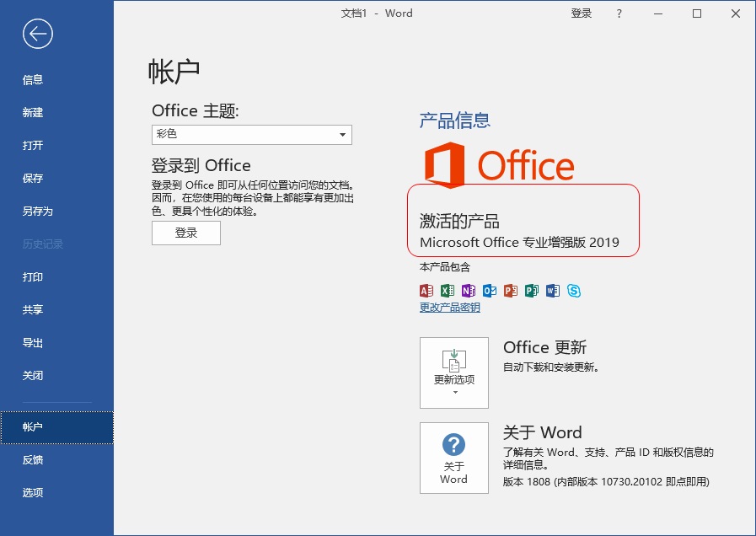Open the 打印 menu item
756x536 pixels.
(33, 276)
